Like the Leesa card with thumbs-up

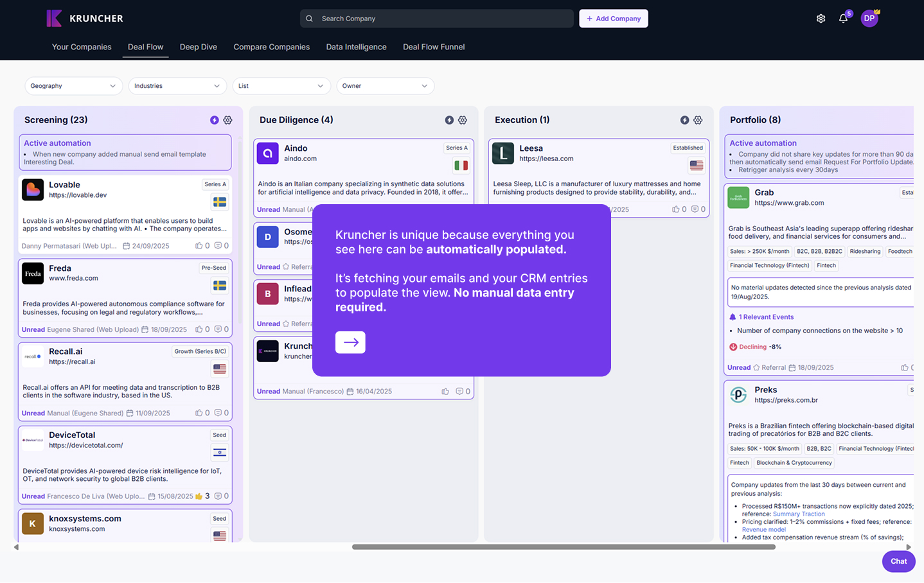(x=676, y=209)
